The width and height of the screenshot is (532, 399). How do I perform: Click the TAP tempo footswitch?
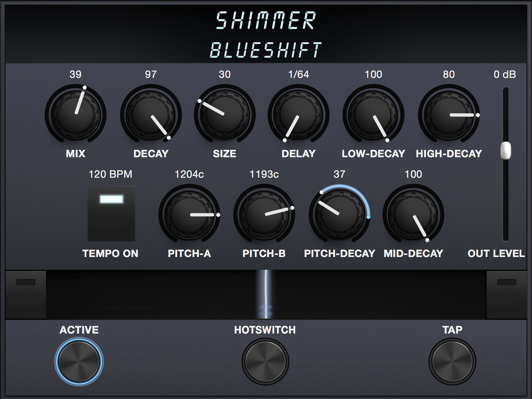[452, 361]
